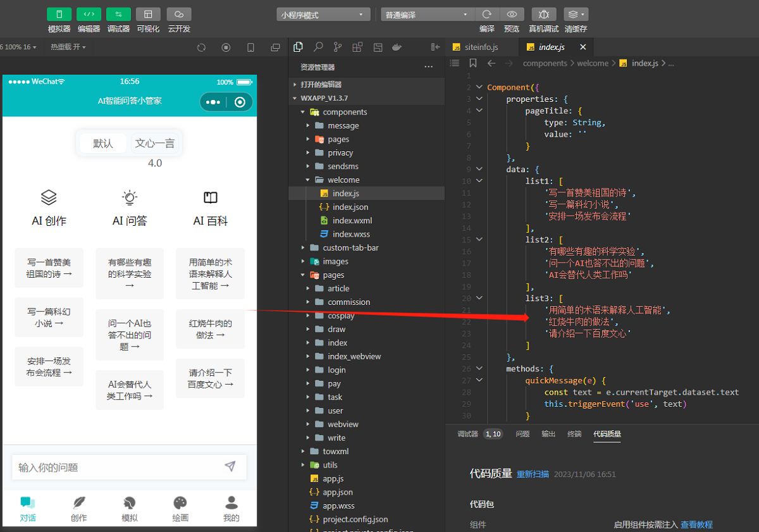Open the Mini Program mode dropdown
Screen dimensions: 759x532
coord(323,15)
